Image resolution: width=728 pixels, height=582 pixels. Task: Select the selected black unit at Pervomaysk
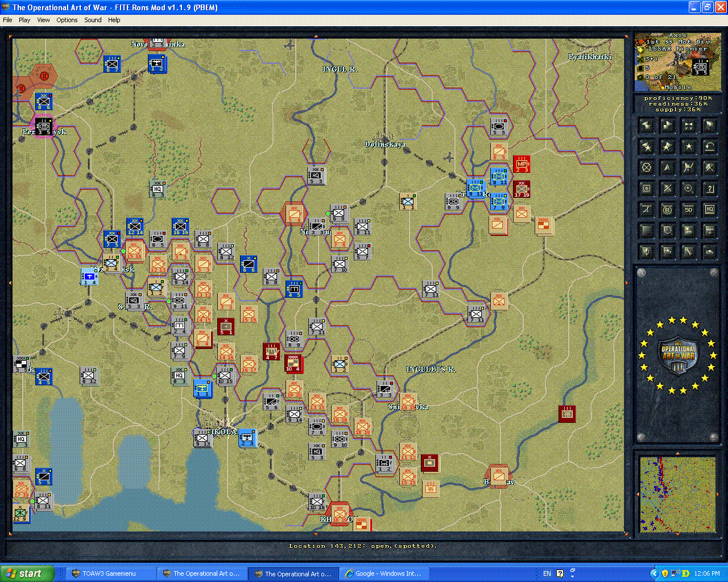(44, 126)
